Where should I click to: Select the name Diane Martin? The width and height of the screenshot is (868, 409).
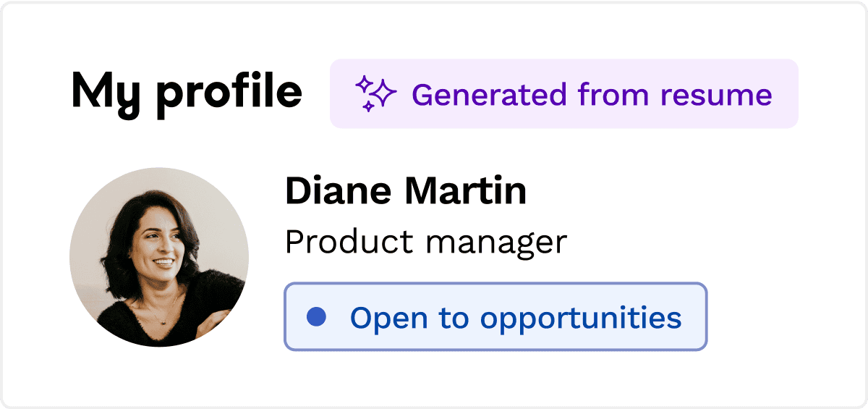(x=405, y=191)
